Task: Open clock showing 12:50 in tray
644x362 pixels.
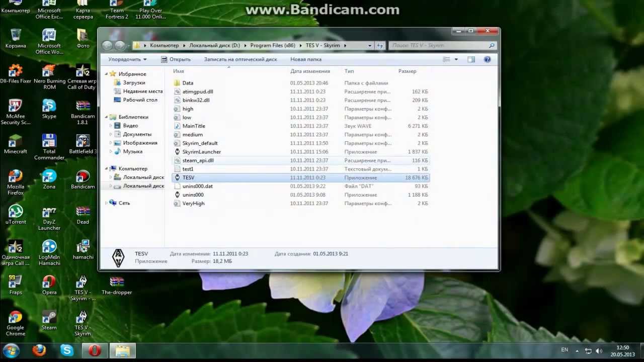Action: click(x=623, y=350)
